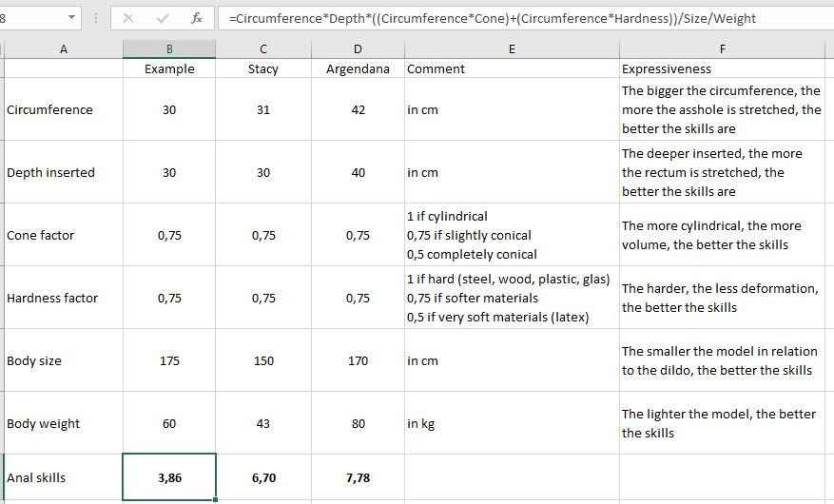Viewport: 834px width, 504px height.
Task: Select column F header
Action: coord(723,49)
